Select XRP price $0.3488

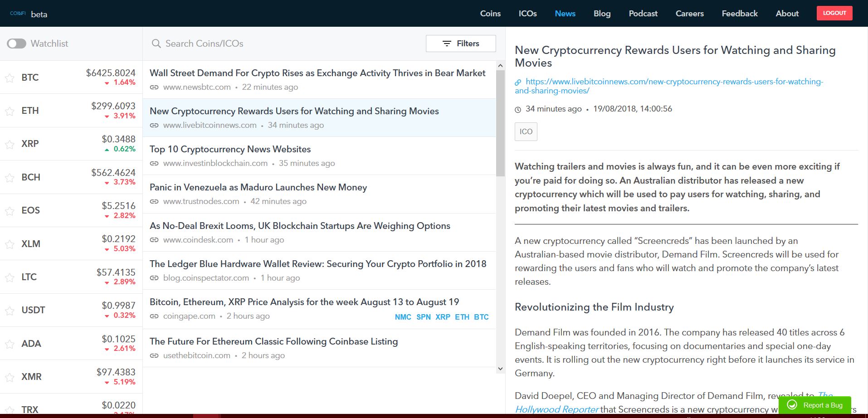118,139
